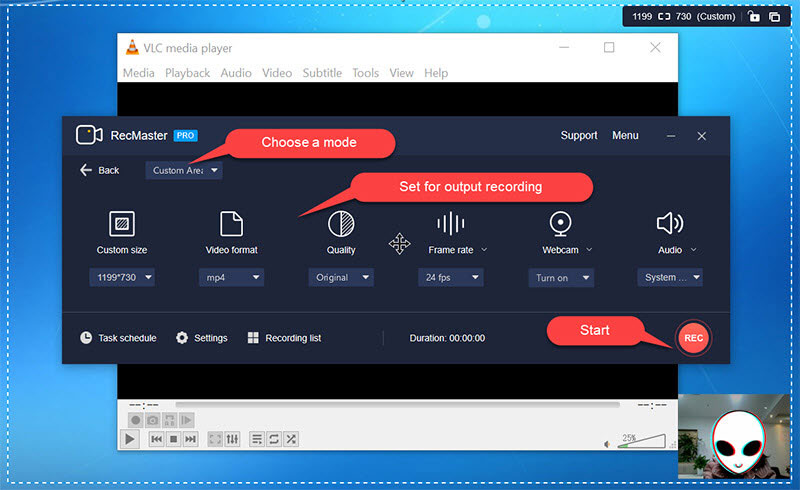Open the System audio dropdown
Viewport: 800px width, 490px height.
[670, 277]
